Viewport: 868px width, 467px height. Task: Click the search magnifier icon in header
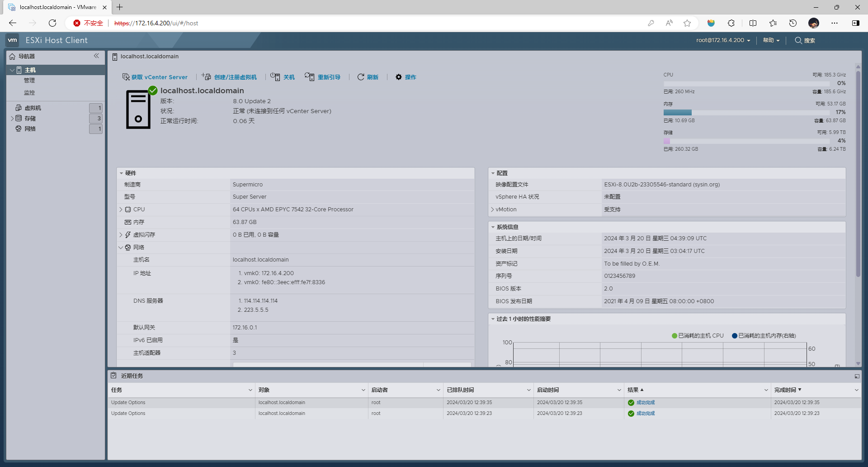[798, 40]
